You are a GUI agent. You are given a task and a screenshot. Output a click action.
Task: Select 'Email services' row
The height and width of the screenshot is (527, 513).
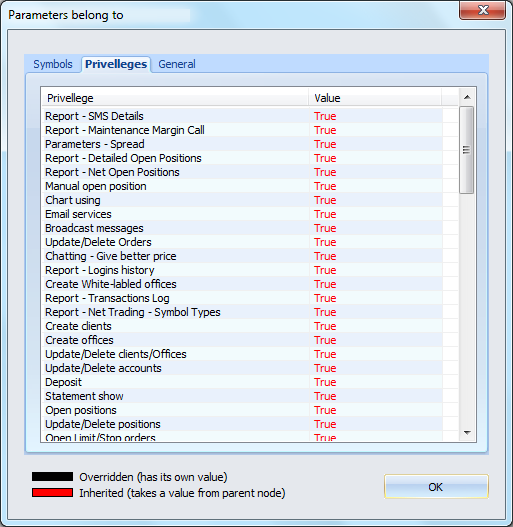pyautogui.click(x=242, y=214)
